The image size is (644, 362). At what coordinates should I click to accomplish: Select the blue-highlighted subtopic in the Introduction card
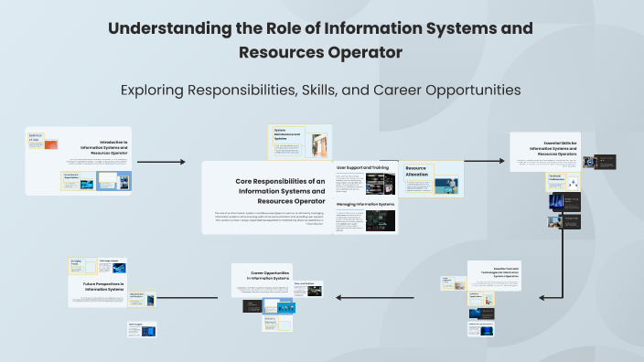tap(113, 181)
